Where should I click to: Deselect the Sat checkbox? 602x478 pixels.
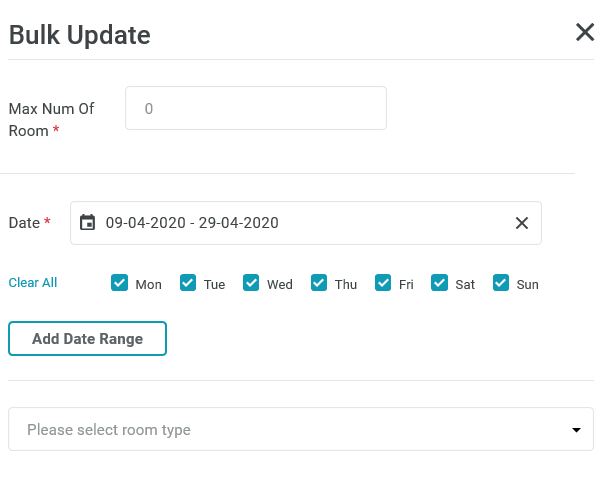point(439,283)
